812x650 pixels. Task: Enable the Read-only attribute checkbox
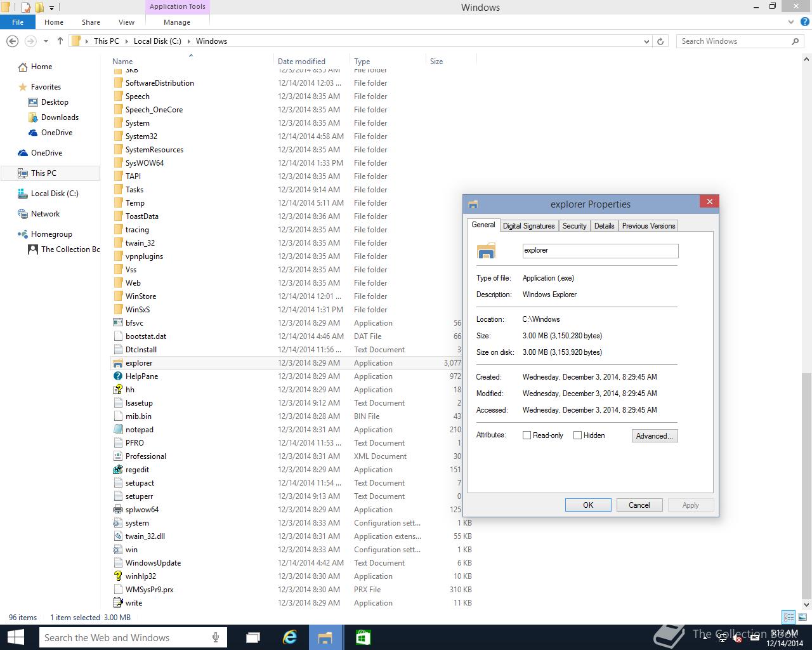(x=527, y=435)
